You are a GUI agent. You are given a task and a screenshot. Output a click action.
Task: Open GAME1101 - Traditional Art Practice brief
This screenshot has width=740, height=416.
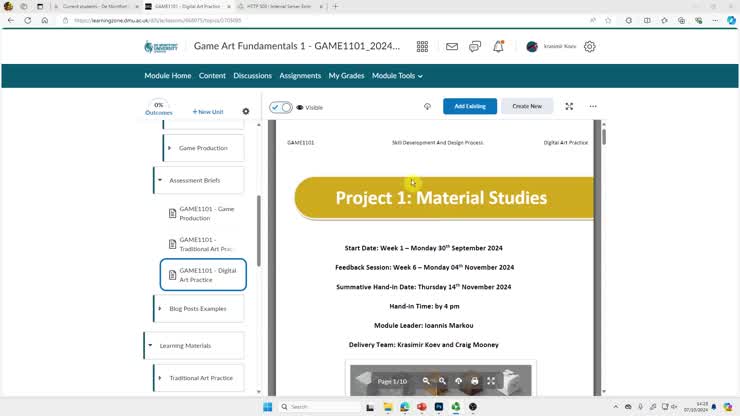click(x=202, y=244)
